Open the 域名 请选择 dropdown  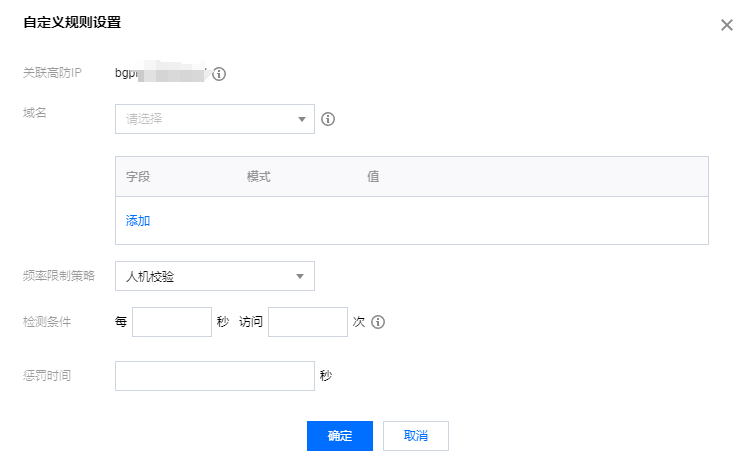coord(215,119)
